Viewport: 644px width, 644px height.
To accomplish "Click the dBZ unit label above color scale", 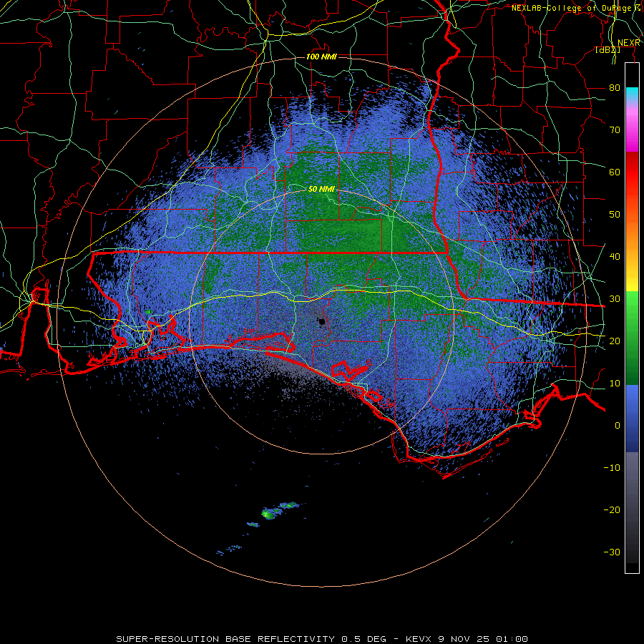I will [x=608, y=49].
